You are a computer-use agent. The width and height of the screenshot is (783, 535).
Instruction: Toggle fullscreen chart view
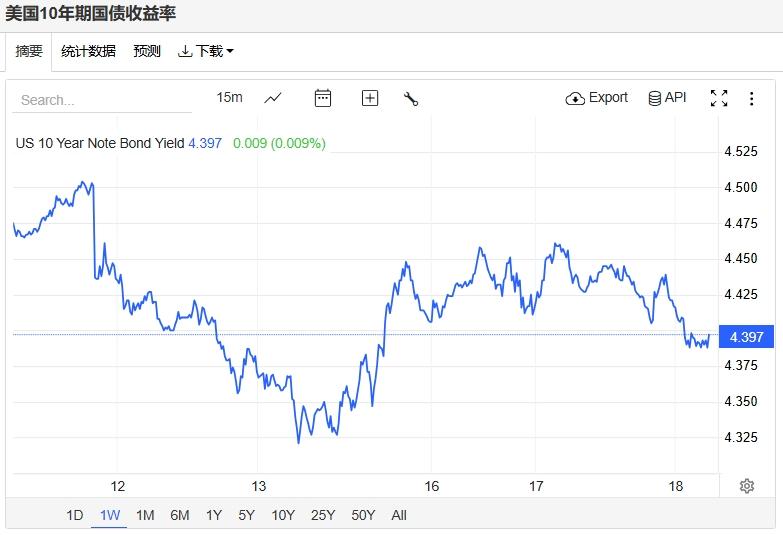(719, 98)
